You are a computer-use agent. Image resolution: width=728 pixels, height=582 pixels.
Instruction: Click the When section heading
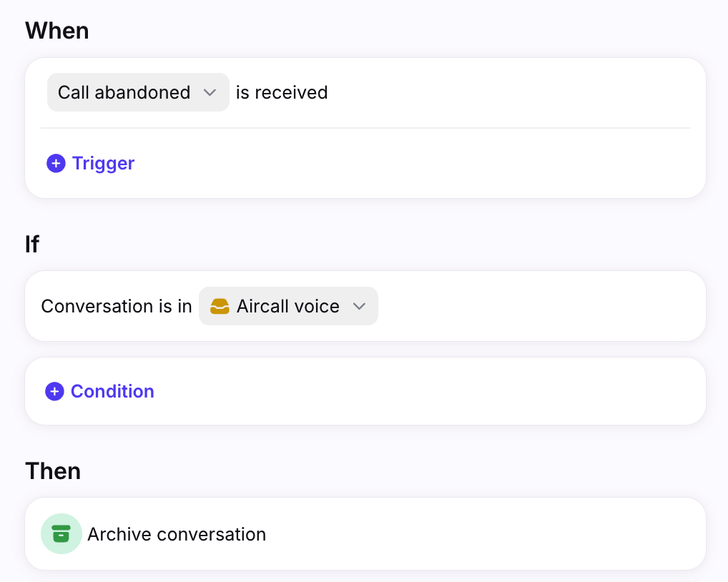pos(57,31)
